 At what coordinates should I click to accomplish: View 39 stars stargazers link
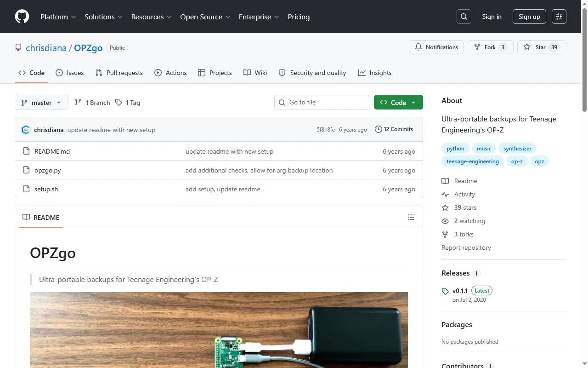tap(459, 207)
